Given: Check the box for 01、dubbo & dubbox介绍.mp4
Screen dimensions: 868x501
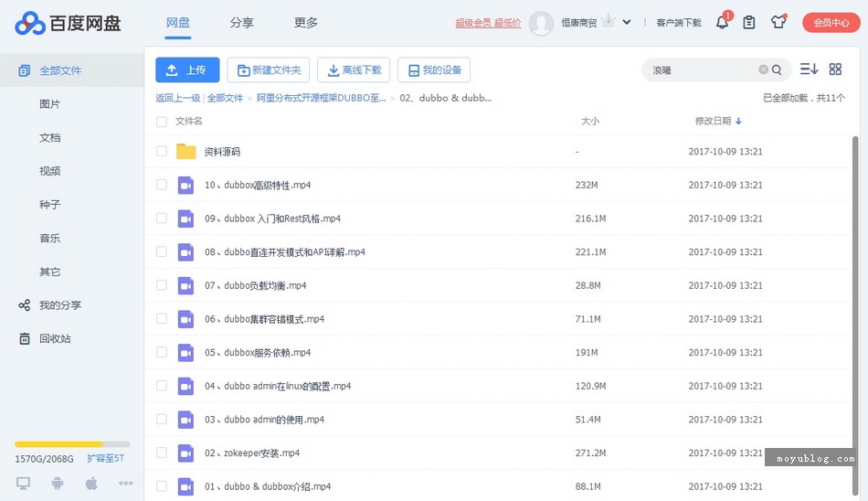Looking at the screenshot, I should (x=162, y=486).
